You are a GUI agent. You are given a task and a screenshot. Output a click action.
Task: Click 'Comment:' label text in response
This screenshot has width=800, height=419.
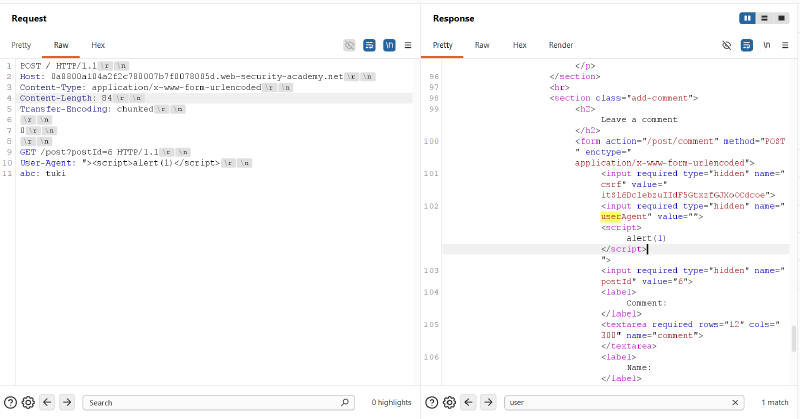point(646,303)
